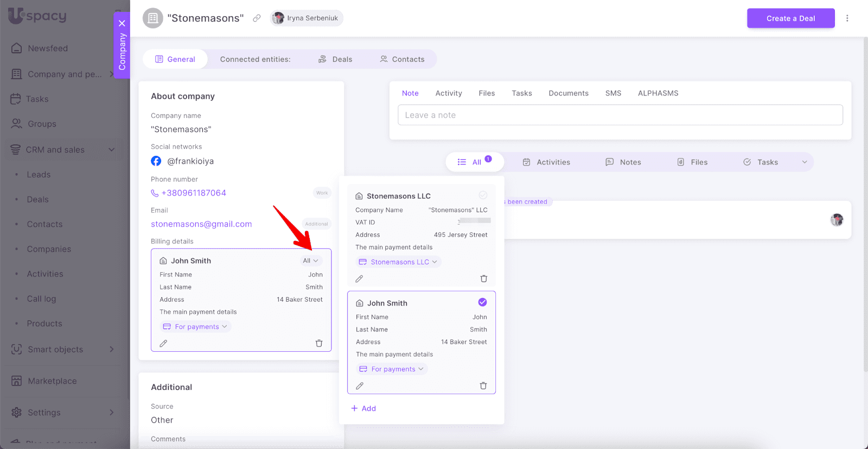Click pencil icon on John Smith popup card

tap(360, 386)
